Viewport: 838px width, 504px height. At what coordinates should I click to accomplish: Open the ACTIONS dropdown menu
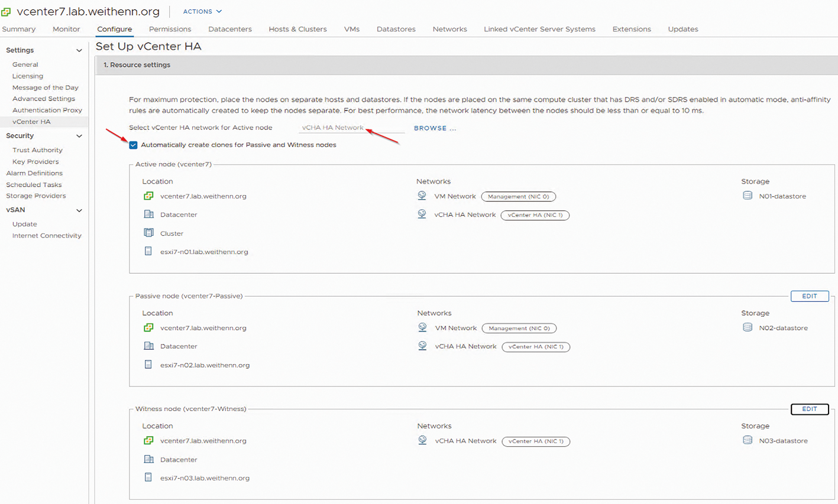pos(202,11)
